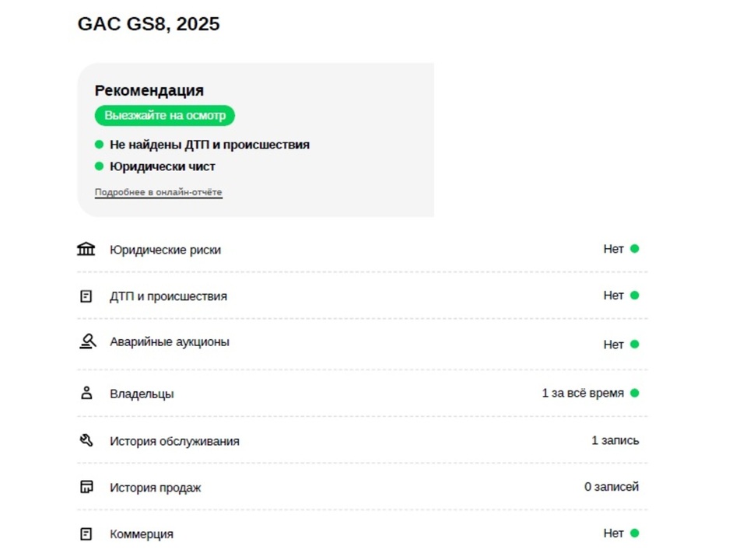Click the bank building icon for legal risks
This screenshot has width=747, height=560.
click(86, 249)
